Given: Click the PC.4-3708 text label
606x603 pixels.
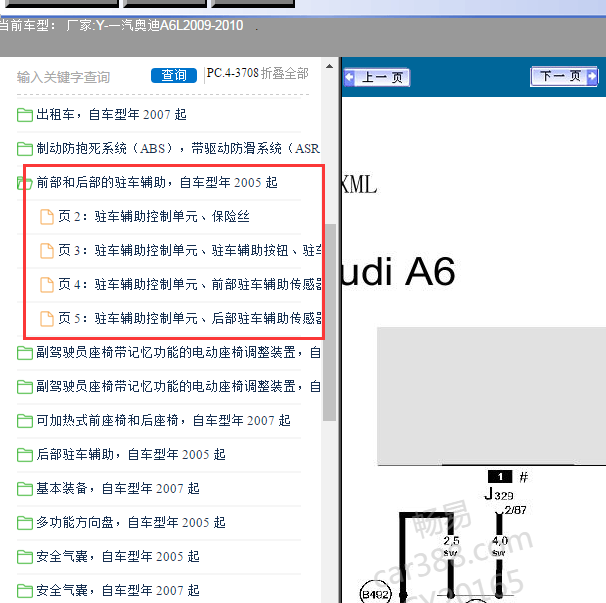Looking at the screenshot, I should point(232,73).
